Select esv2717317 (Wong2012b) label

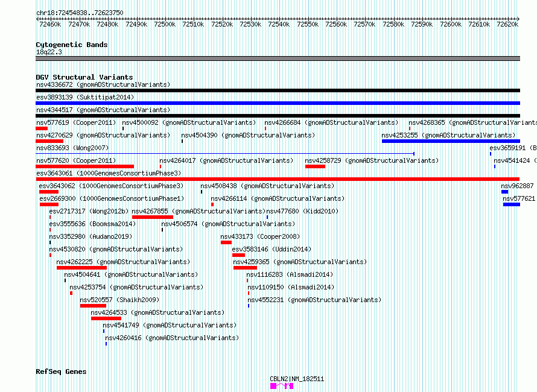[89, 211]
